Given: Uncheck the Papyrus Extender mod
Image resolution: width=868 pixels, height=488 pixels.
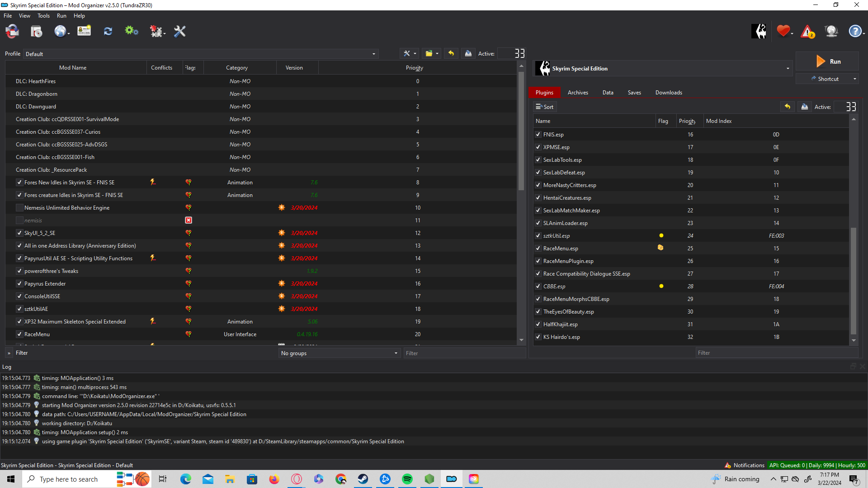Looking at the screenshot, I should tap(19, 283).
